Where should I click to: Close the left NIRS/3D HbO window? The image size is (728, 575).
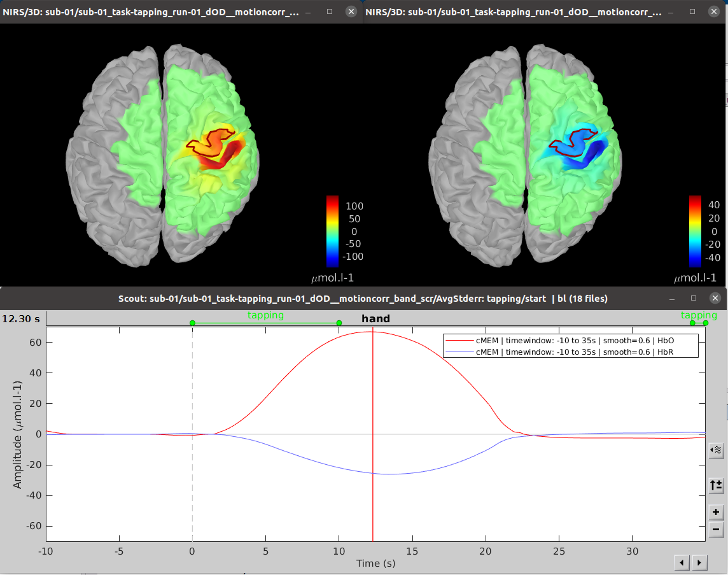[351, 11]
